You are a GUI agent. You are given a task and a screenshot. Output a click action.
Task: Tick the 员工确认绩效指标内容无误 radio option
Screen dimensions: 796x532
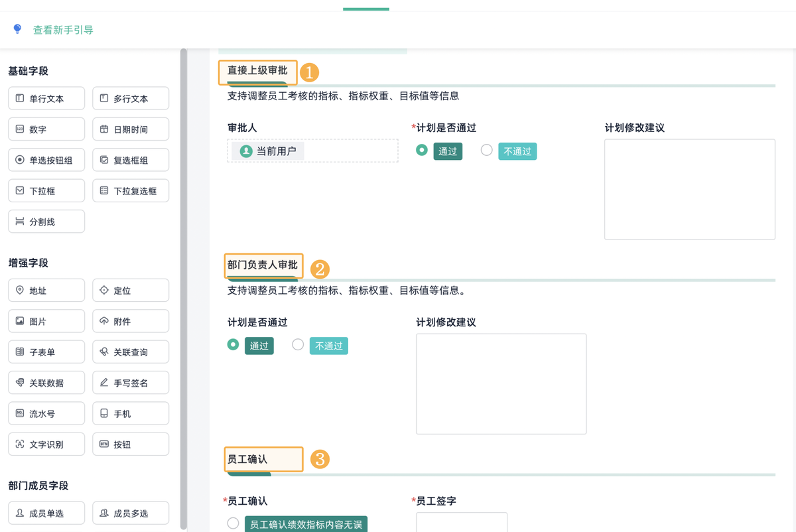233,524
